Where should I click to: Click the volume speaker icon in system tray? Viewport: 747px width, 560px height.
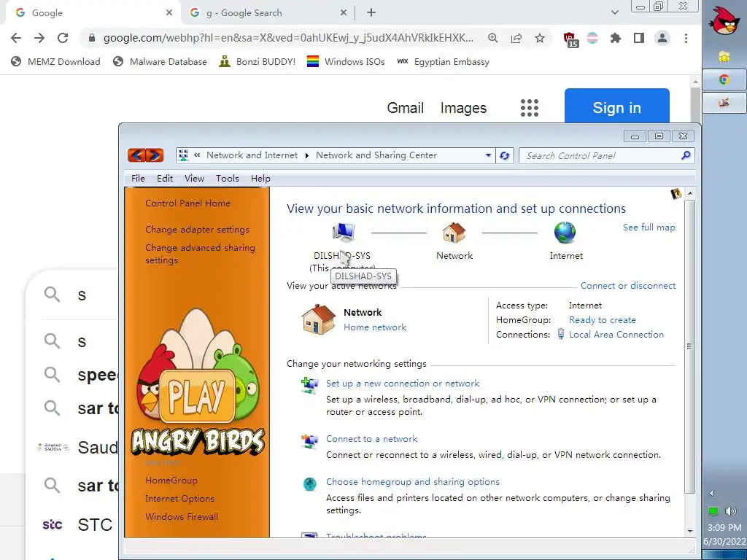730,511
